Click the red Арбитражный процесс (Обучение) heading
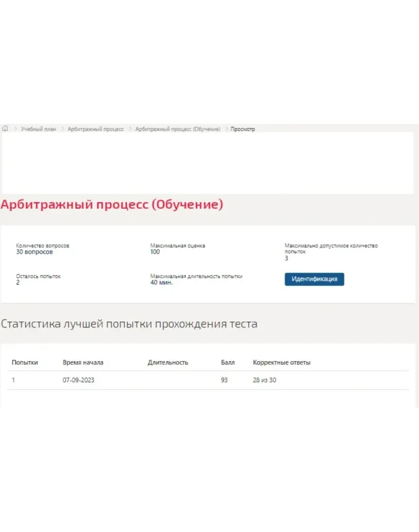 (x=112, y=205)
